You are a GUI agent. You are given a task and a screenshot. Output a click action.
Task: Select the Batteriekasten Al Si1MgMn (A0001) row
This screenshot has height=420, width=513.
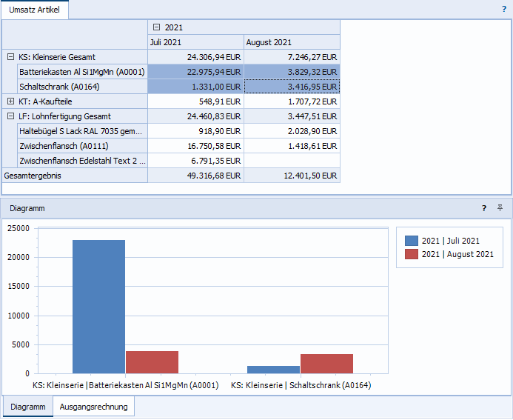click(81, 72)
